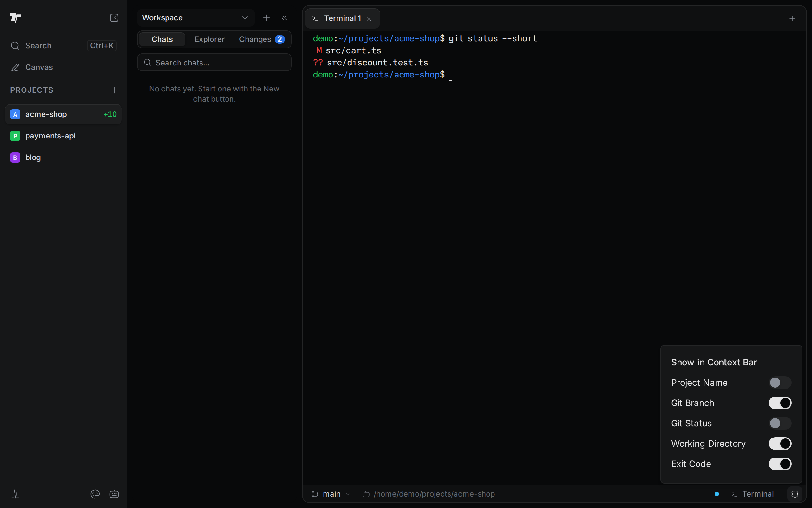The height and width of the screenshot is (508, 812).
Task: Add a new project with plus icon
Action: click(114, 90)
